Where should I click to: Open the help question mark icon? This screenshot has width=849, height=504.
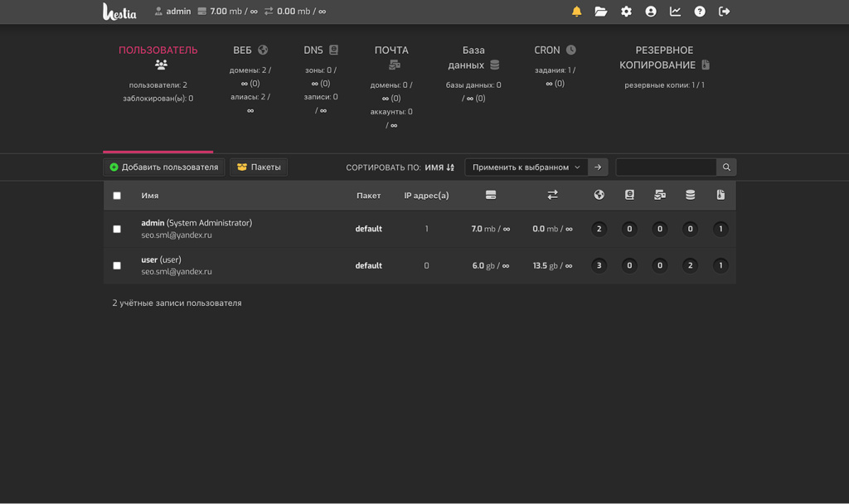(x=700, y=12)
